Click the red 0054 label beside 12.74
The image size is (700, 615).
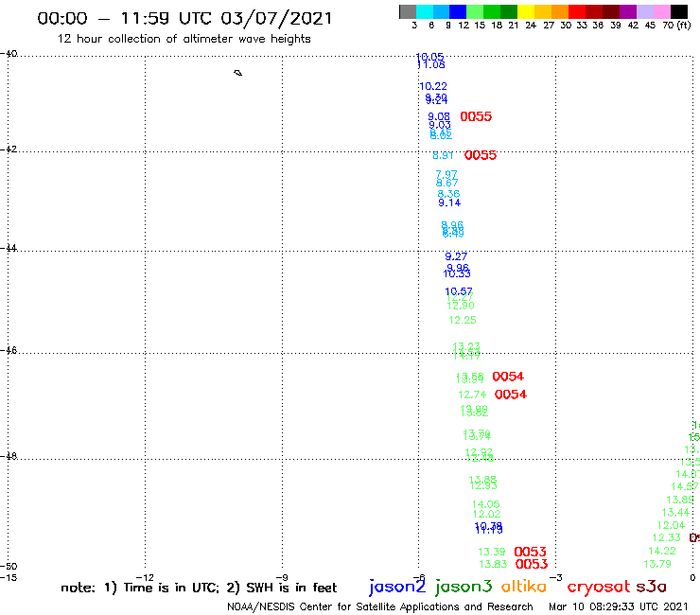click(511, 395)
